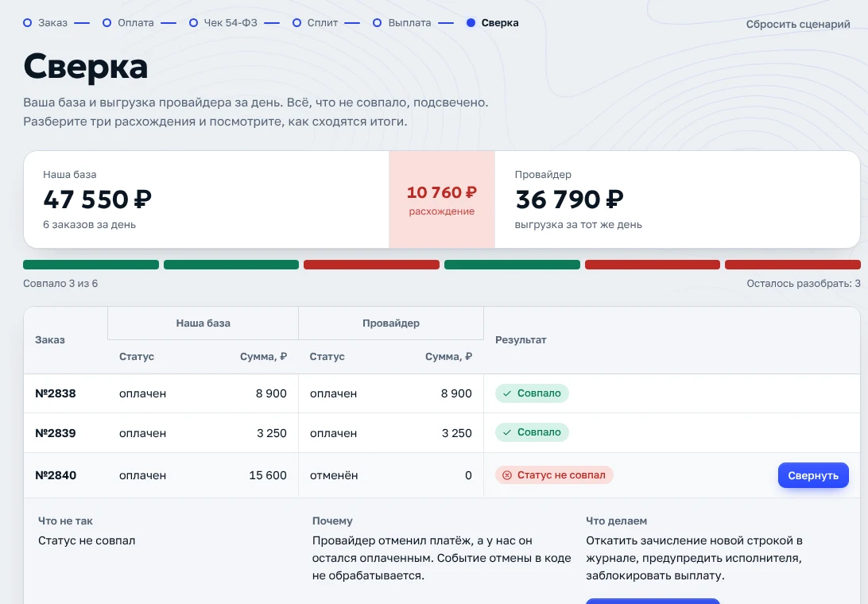
Task: Open the Выплата step
Action: click(402, 23)
